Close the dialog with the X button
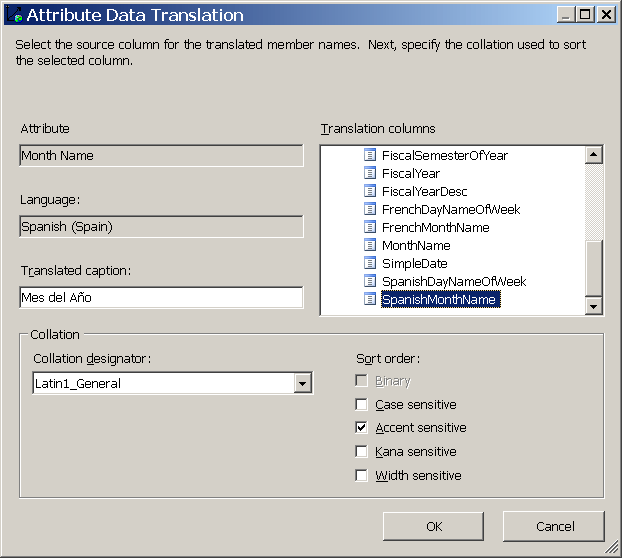The image size is (622, 558). [x=607, y=15]
